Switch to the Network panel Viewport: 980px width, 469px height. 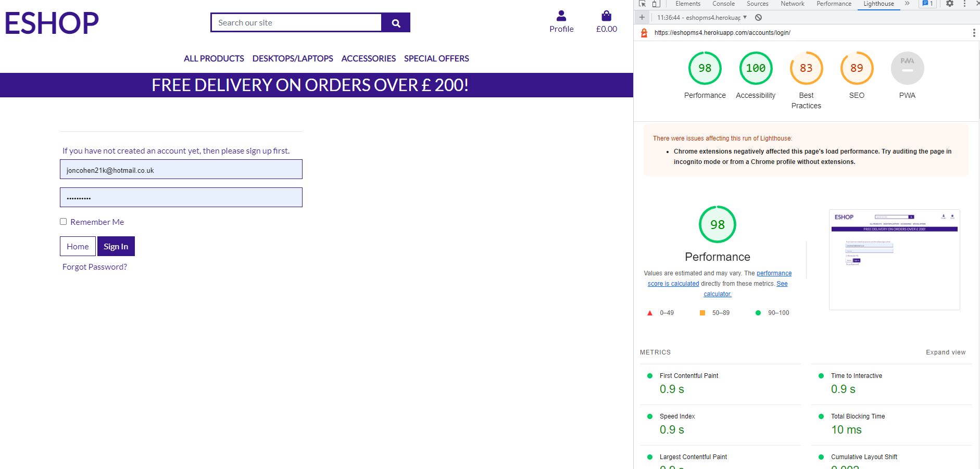click(792, 3)
